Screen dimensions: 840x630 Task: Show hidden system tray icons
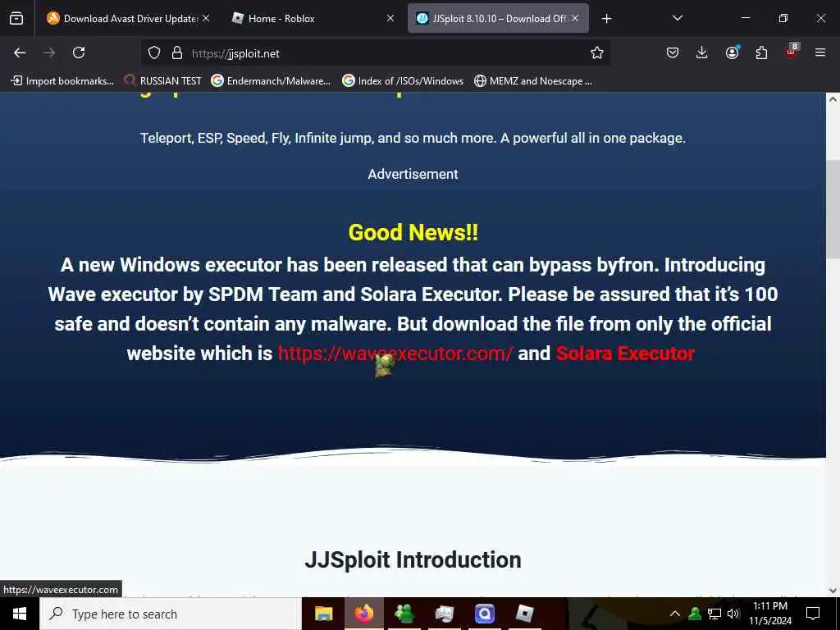click(675, 614)
